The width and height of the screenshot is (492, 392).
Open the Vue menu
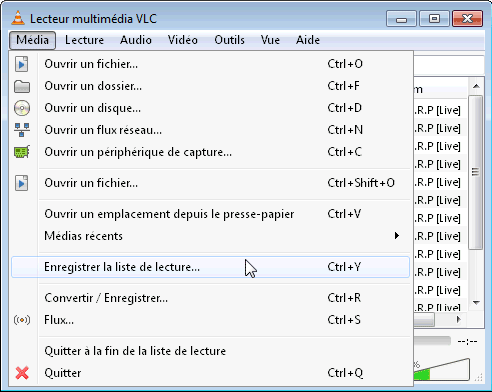(270, 40)
